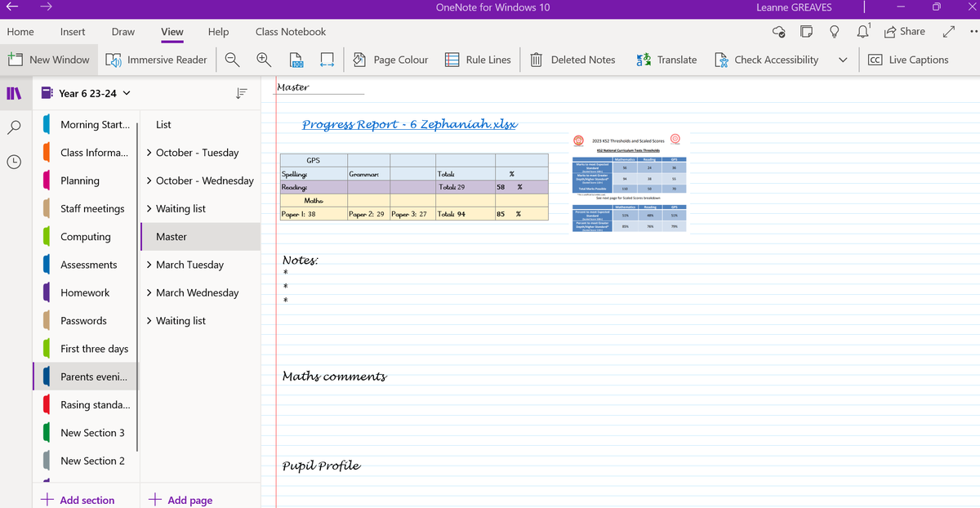Open the Staff meetings section

(86, 208)
